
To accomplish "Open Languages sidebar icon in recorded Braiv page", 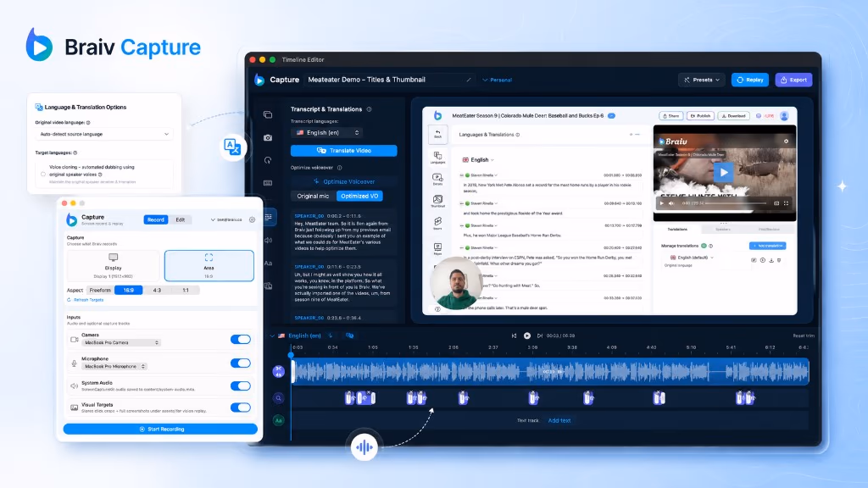I will pos(437,158).
